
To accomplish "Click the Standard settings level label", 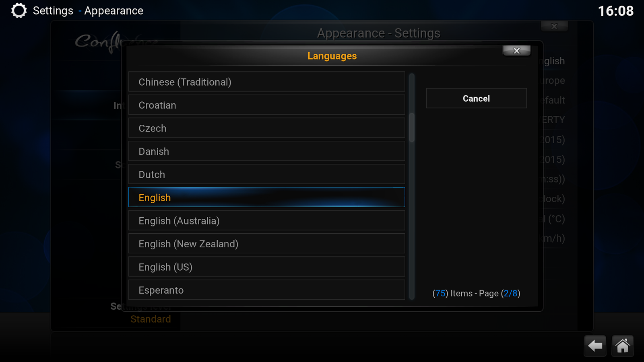I will (x=151, y=319).
